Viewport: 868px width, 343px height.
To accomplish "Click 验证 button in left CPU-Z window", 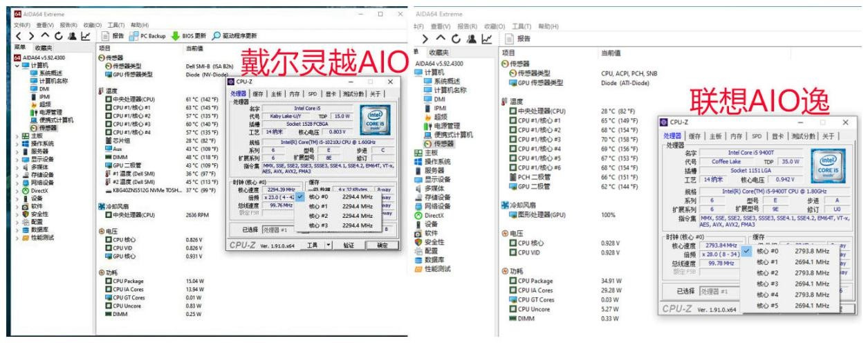I will (x=349, y=245).
